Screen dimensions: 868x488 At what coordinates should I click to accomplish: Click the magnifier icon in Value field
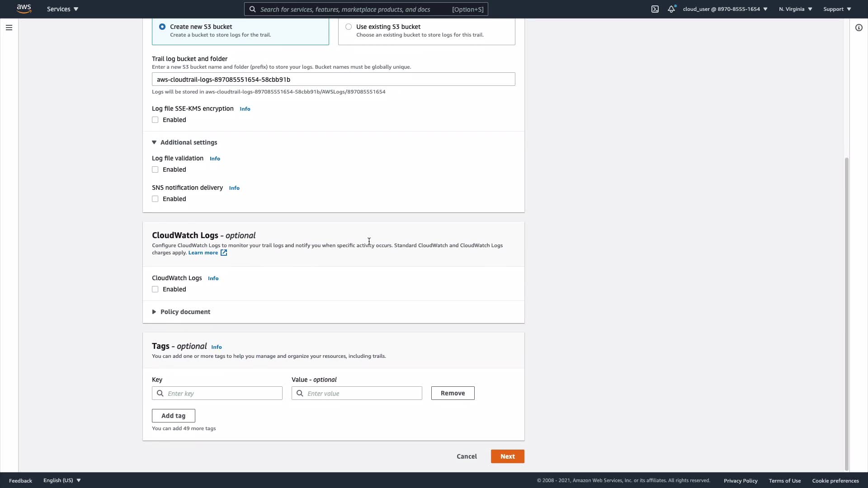tap(300, 393)
